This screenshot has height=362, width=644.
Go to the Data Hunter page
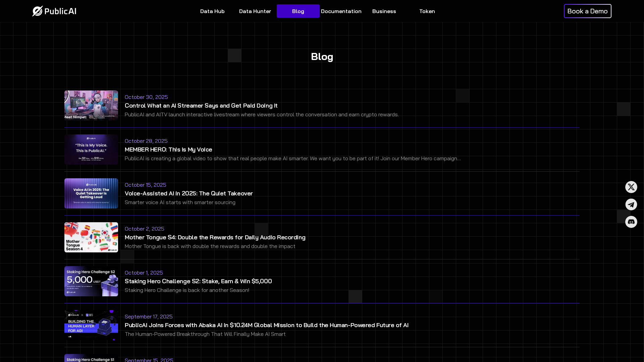[255, 11]
